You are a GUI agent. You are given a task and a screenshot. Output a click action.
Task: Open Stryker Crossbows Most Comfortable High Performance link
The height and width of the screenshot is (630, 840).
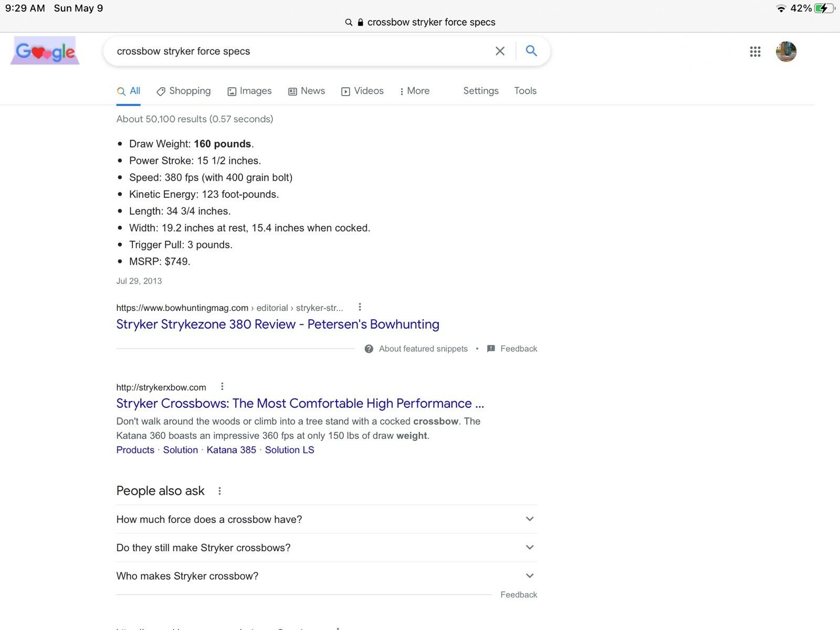coord(300,403)
